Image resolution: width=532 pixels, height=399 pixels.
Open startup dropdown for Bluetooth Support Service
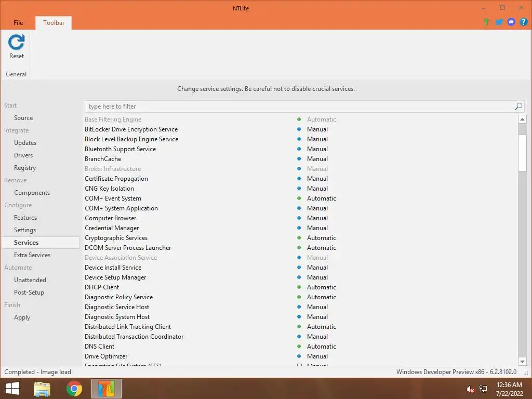tap(317, 149)
